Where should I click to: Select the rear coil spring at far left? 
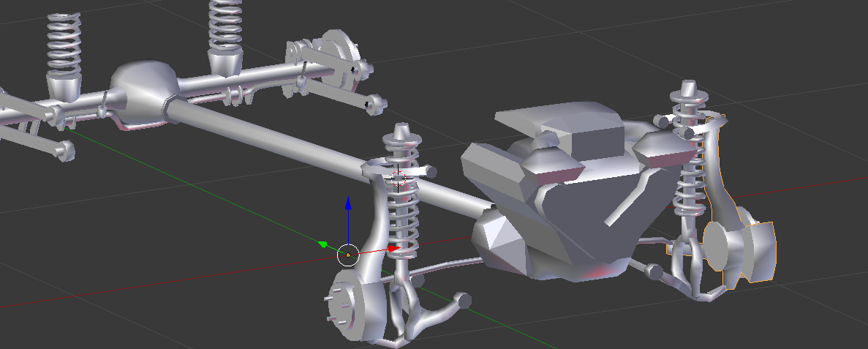click(x=64, y=45)
